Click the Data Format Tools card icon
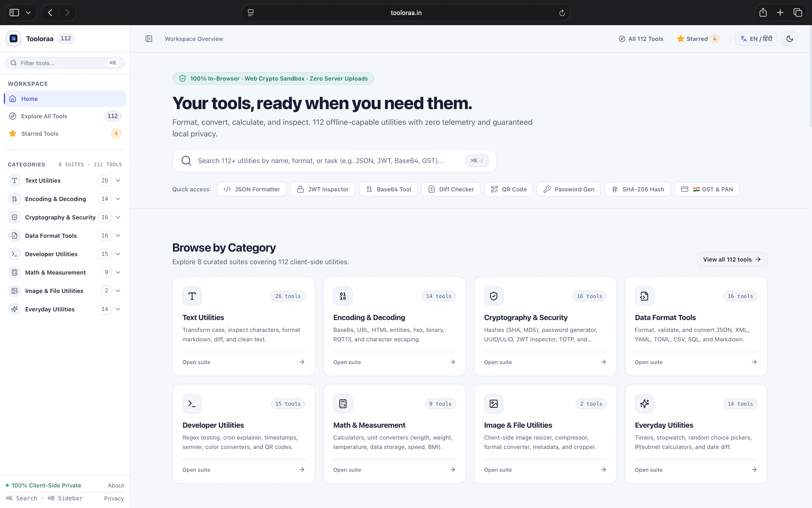 644,296
